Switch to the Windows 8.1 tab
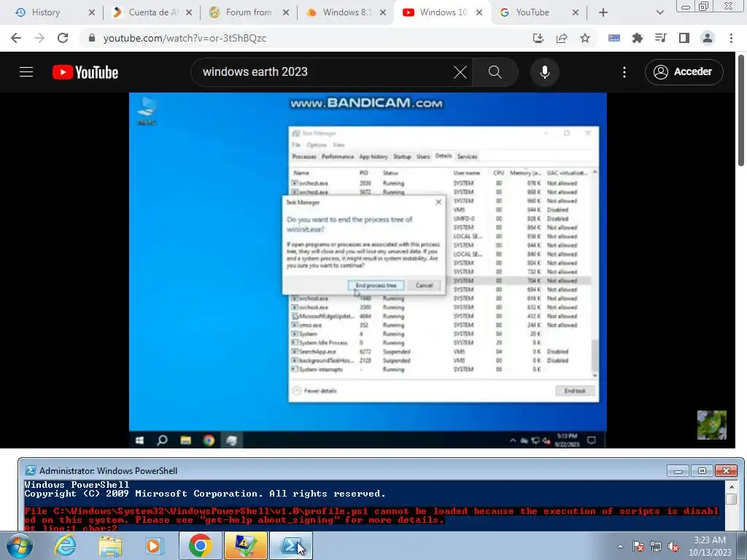This screenshot has height=560, width=747. point(347,12)
